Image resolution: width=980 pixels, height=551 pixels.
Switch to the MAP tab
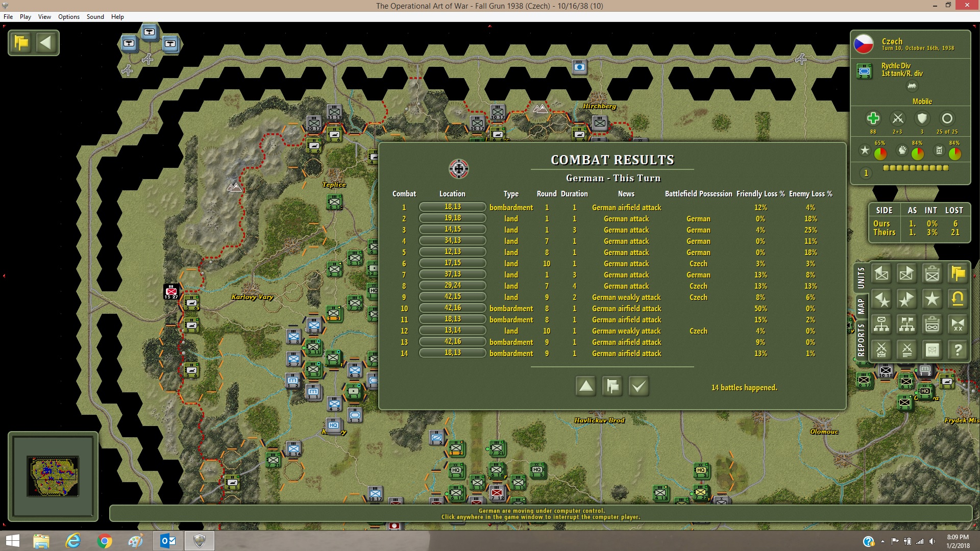[861, 307]
